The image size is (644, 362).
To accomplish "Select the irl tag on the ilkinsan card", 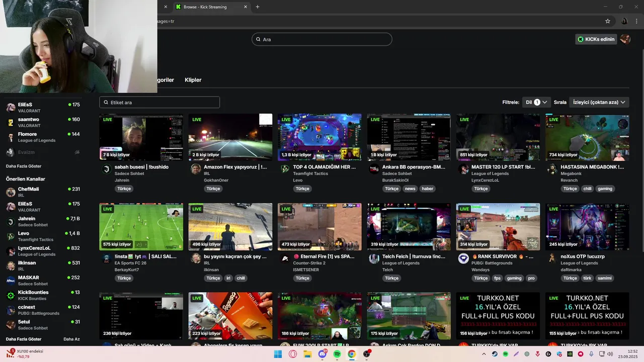I will pos(228,278).
